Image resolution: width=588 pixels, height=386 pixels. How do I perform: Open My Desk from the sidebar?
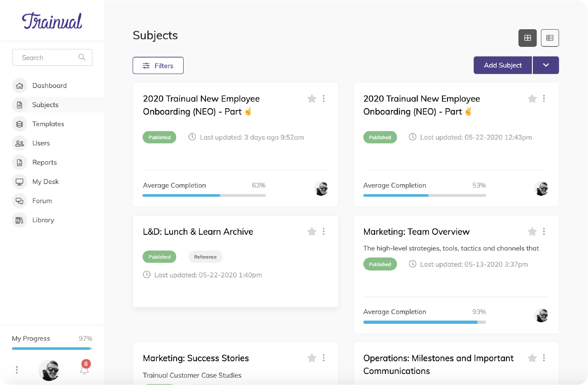[x=45, y=181]
